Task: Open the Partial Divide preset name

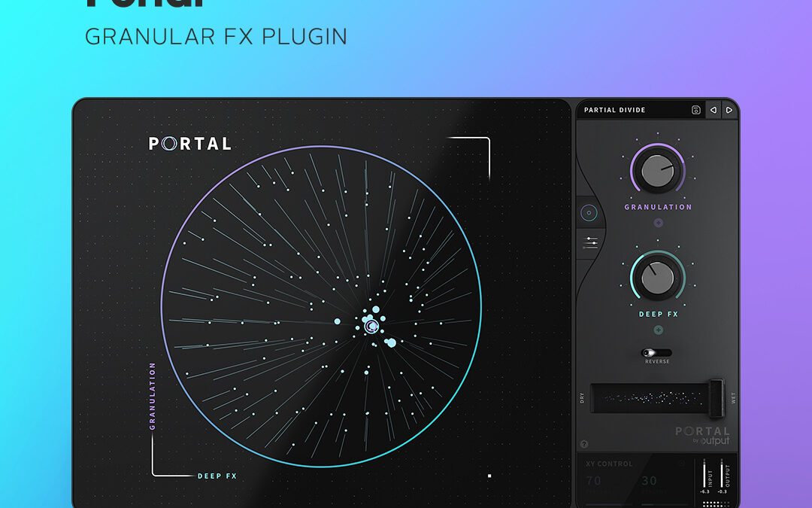Action: point(614,111)
